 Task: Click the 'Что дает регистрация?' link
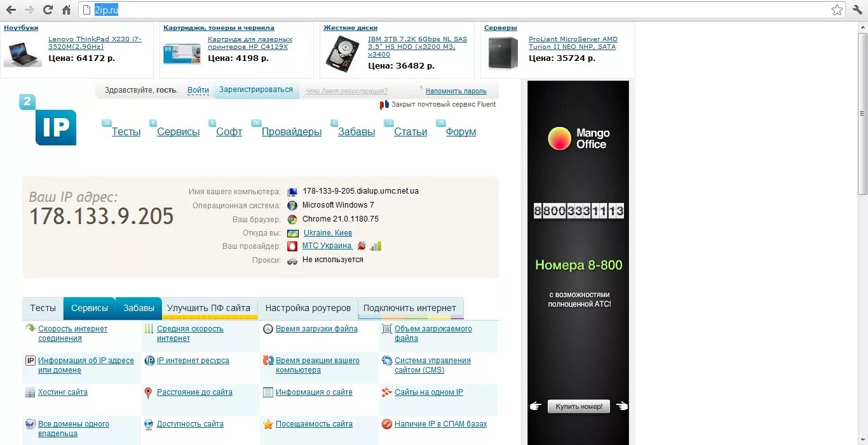pos(346,91)
